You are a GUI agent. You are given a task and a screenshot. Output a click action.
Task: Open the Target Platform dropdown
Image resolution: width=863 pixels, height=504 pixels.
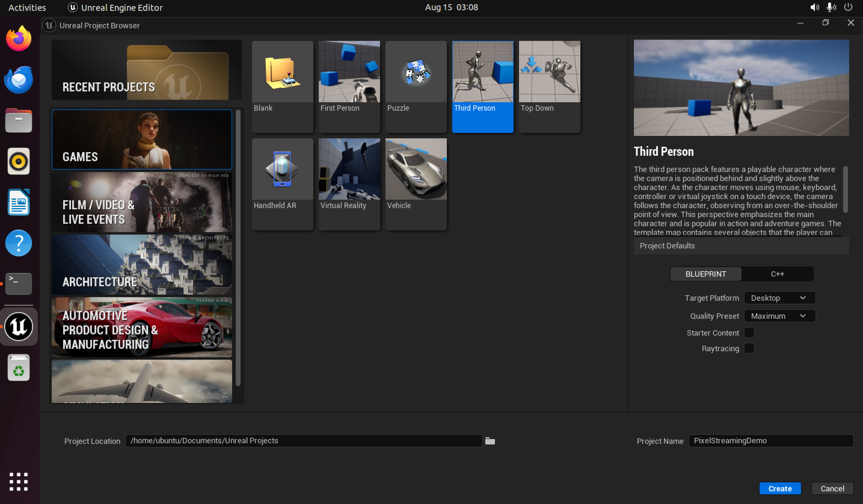pos(779,298)
